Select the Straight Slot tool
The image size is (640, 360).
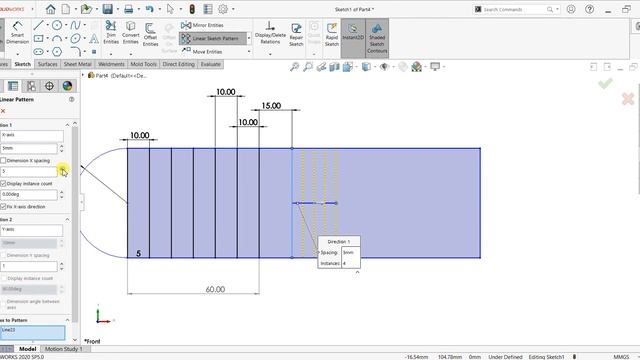click(38, 52)
